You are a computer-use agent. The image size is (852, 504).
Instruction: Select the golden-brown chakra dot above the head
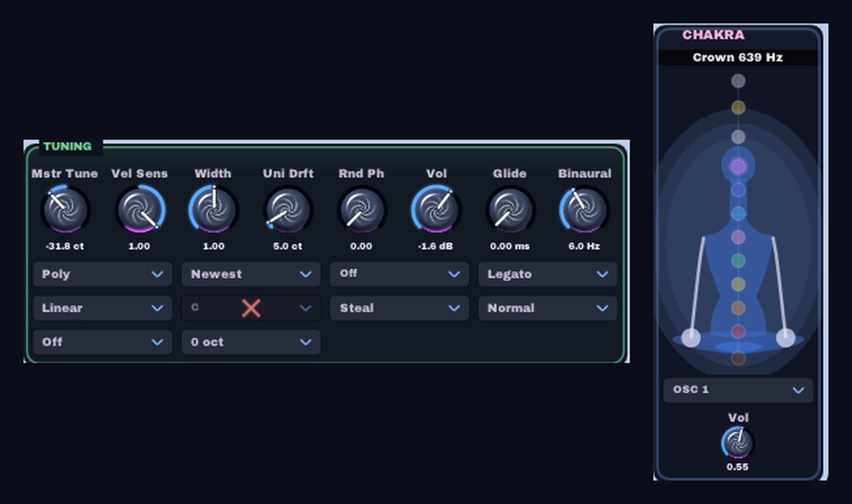[x=738, y=107]
